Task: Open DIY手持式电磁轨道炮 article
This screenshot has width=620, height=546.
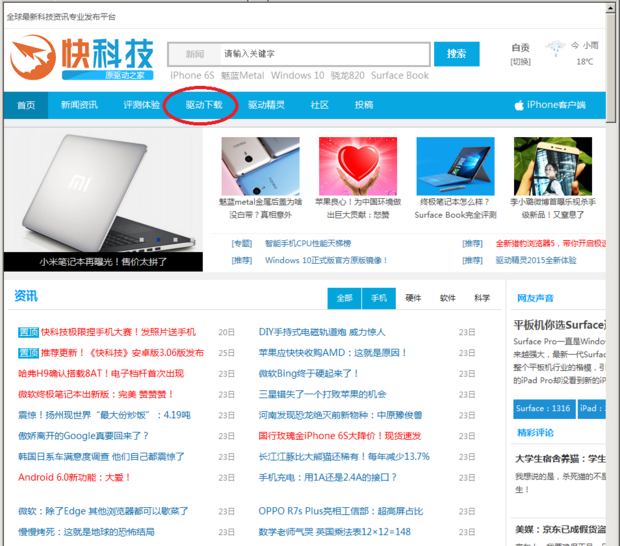Action: pyautogui.click(x=322, y=332)
